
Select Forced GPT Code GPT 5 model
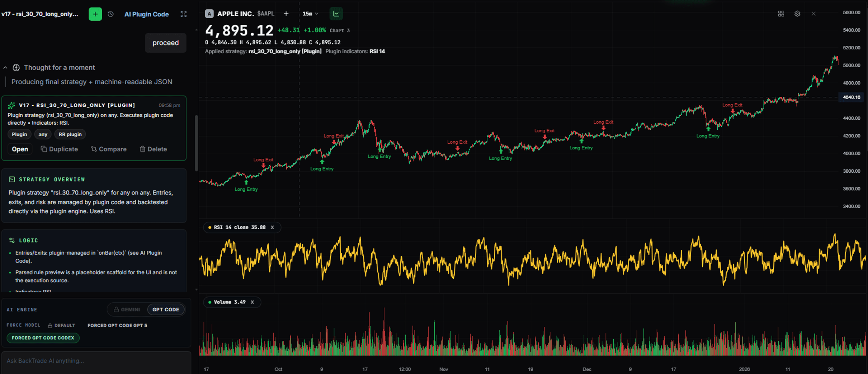tap(117, 325)
